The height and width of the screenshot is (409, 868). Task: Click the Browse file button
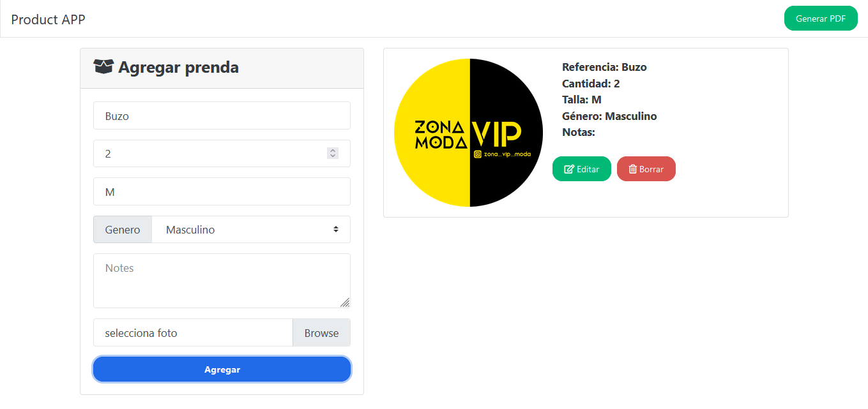pyautogui.click(x=321, y=332)
